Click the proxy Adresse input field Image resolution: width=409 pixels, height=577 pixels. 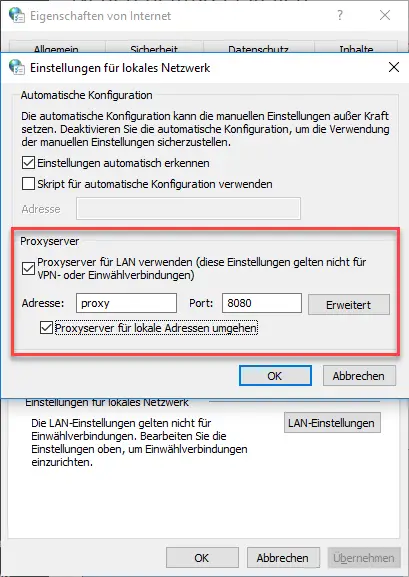click(x=126, y=303)
